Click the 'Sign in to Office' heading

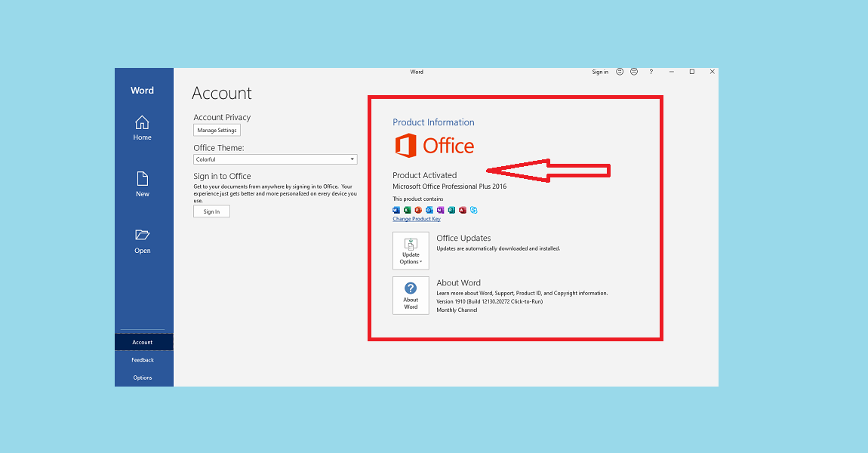click(222, 176)
